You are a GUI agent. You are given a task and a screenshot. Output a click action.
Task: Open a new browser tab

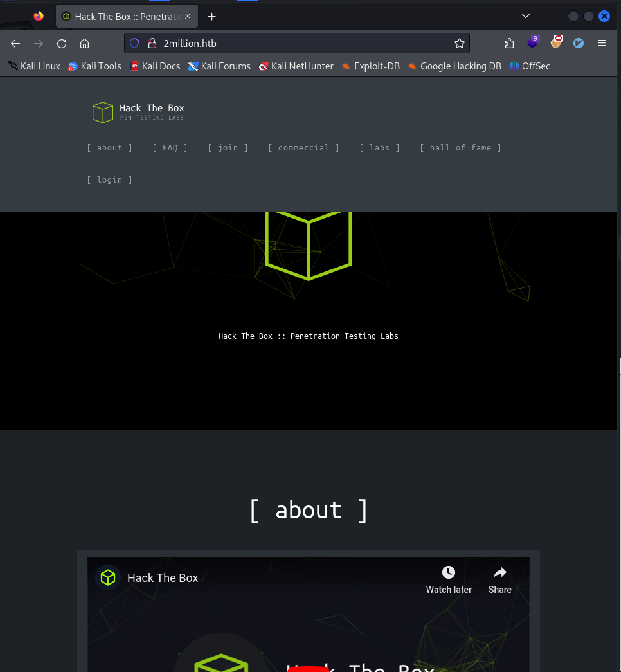(212, 16)
